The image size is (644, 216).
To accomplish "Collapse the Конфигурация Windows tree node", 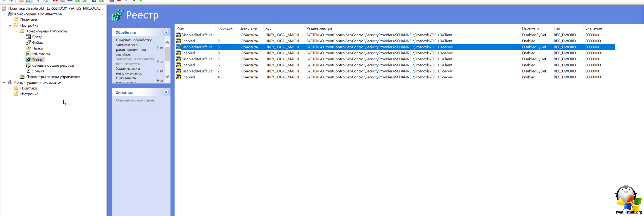I will point(16,31).
